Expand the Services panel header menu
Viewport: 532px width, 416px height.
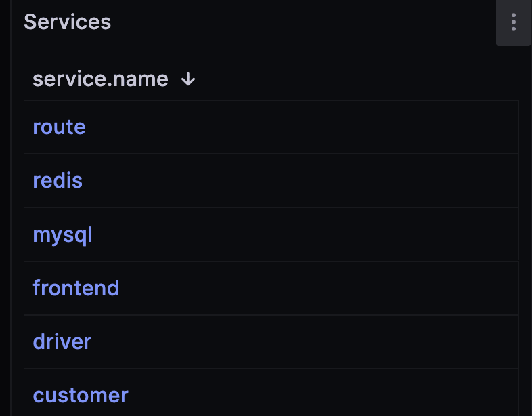point(513,22)
